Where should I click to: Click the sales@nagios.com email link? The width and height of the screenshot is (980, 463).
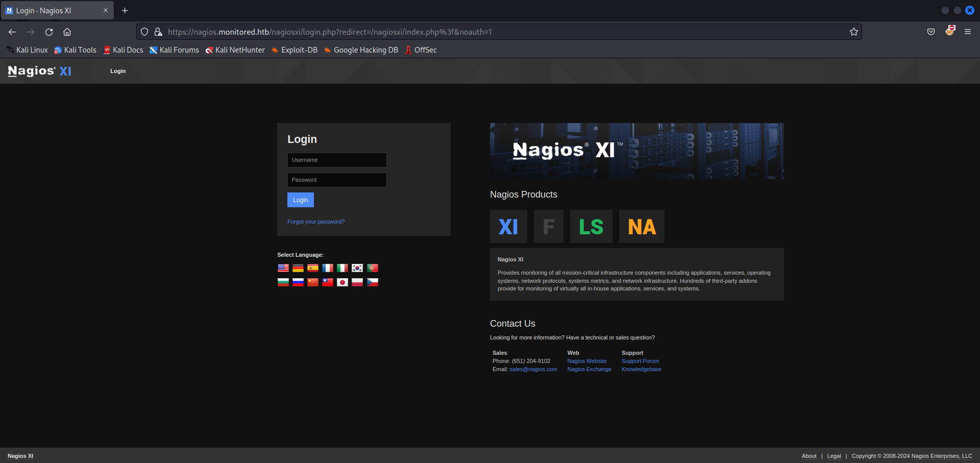click(533, 369)
